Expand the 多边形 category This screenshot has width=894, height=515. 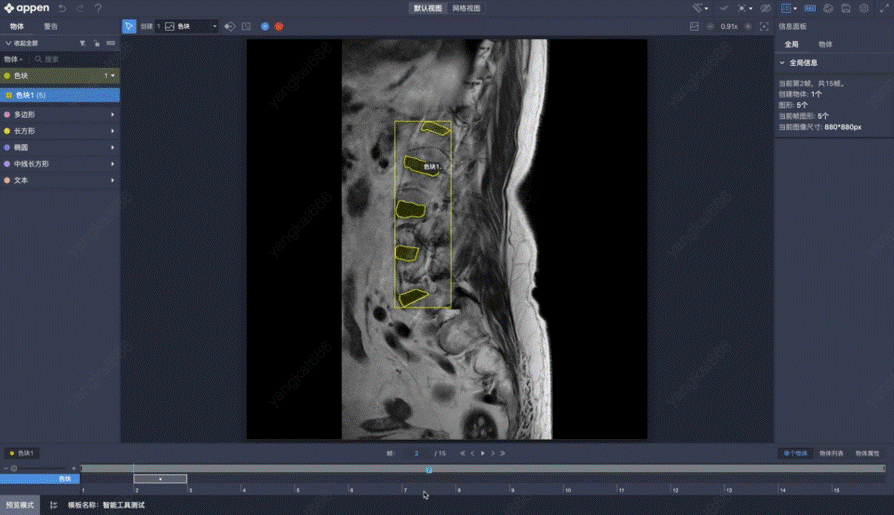[112, 115]
